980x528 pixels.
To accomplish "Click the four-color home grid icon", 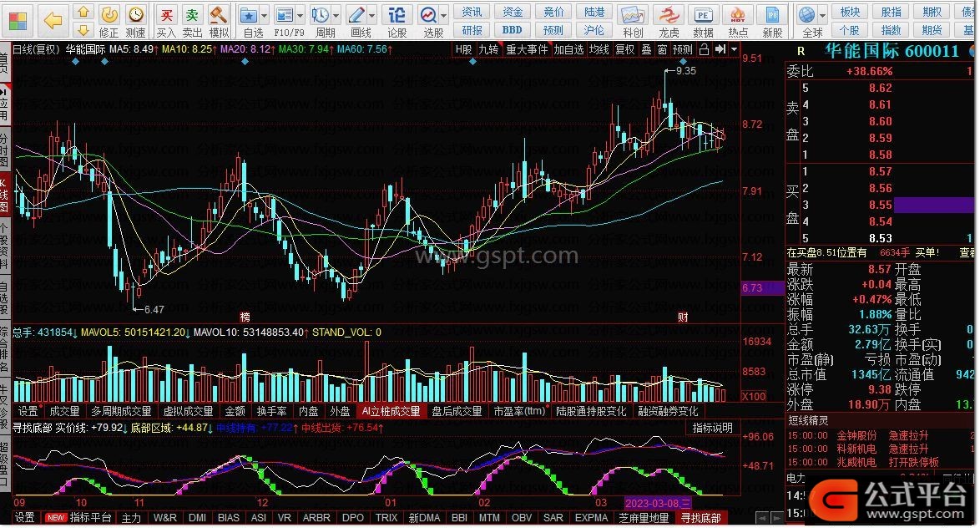I will point(18,21).
